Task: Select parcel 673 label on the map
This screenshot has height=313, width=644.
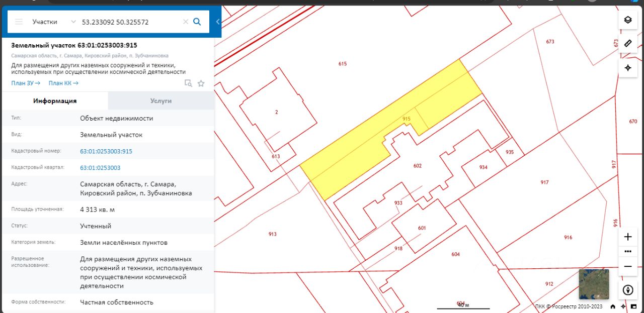Action: point(550,42)
